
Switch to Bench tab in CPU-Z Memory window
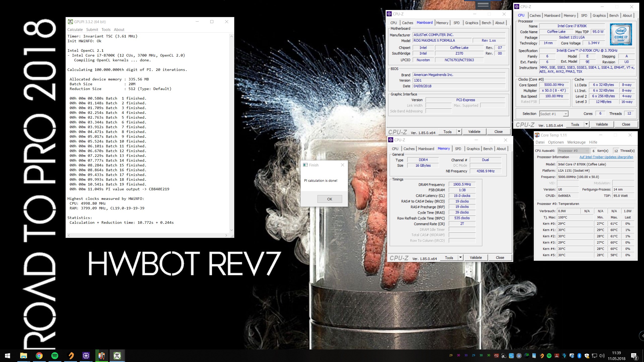[x=488, y=149]
